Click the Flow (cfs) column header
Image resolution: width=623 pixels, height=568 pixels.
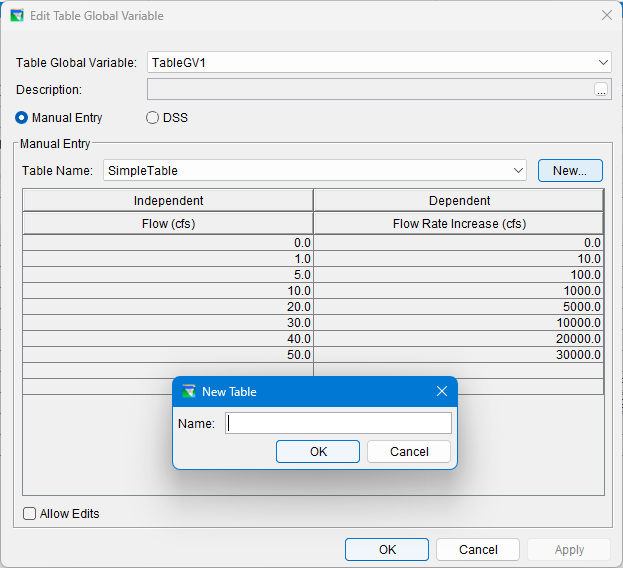168,224
